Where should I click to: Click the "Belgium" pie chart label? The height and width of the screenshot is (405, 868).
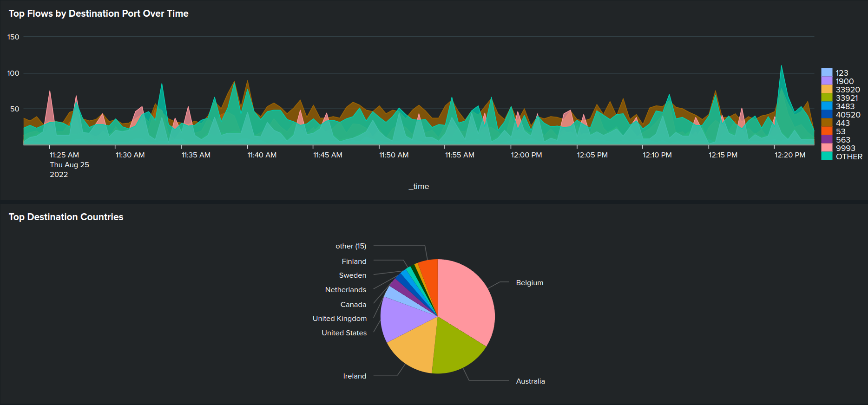(x=530, y=283)
